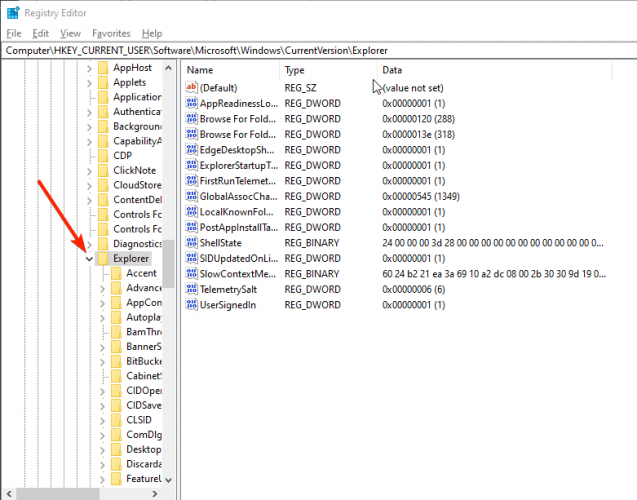637x500 pixels.
Task: Click the (value not set) data cell
Action: (413, 88)
